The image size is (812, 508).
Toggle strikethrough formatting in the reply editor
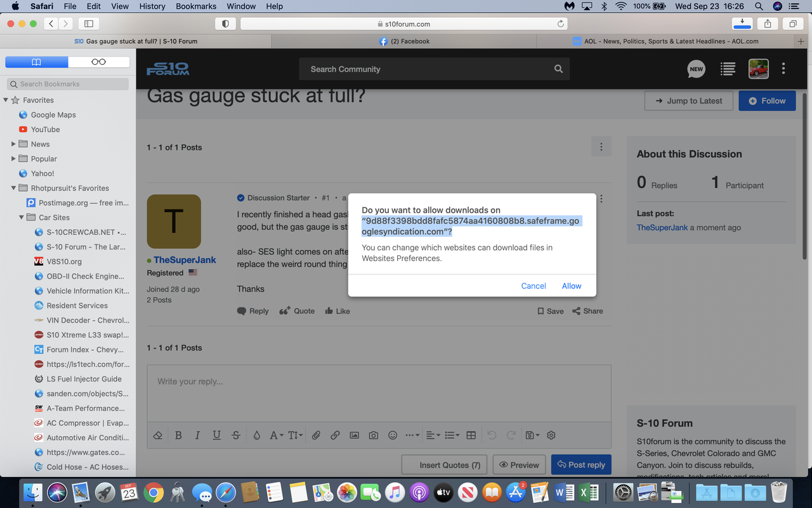(x=236, y=435)
